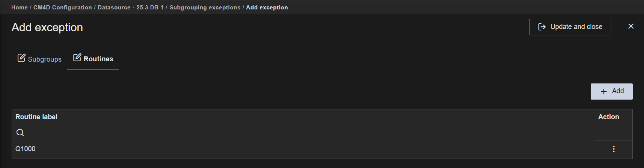The height and width of the screenshot is (168, 644).
Task: Return to the Subgrouping exceptions breadcrumb
Action: point(205,8)
